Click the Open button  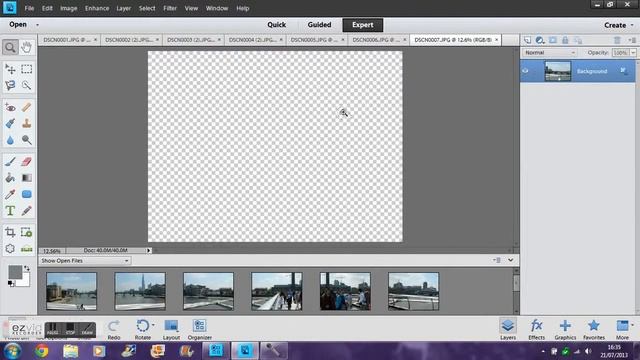[x=18, y=24]
